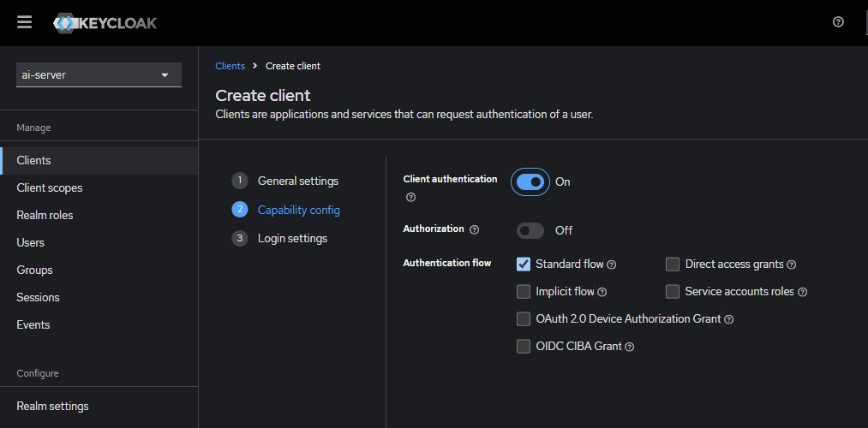Click help icon next to Authorization
The height and width of the screenshot is (428, 868).
[x=474, y=229]
